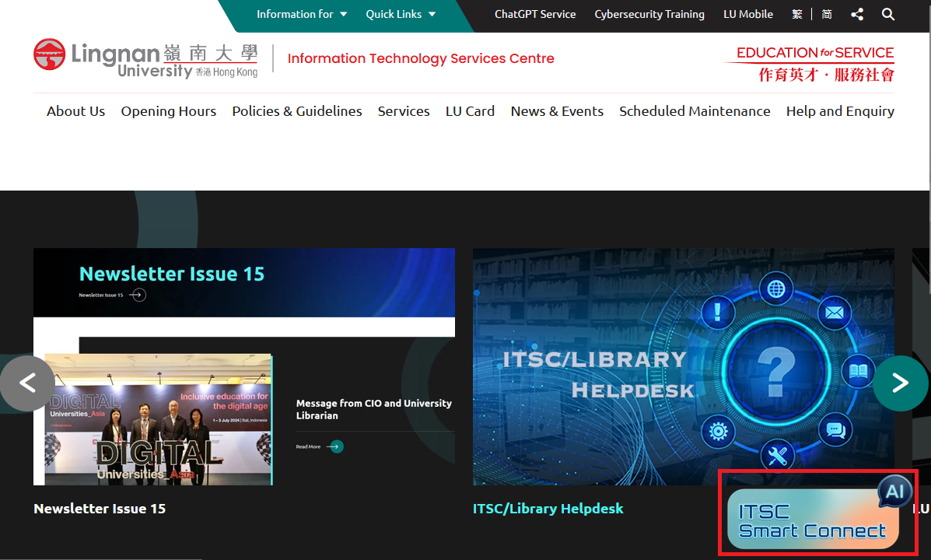Open the ChatGPT Service link
The image size is (931, 560).
pyautogui.click(x=535, y=14)
